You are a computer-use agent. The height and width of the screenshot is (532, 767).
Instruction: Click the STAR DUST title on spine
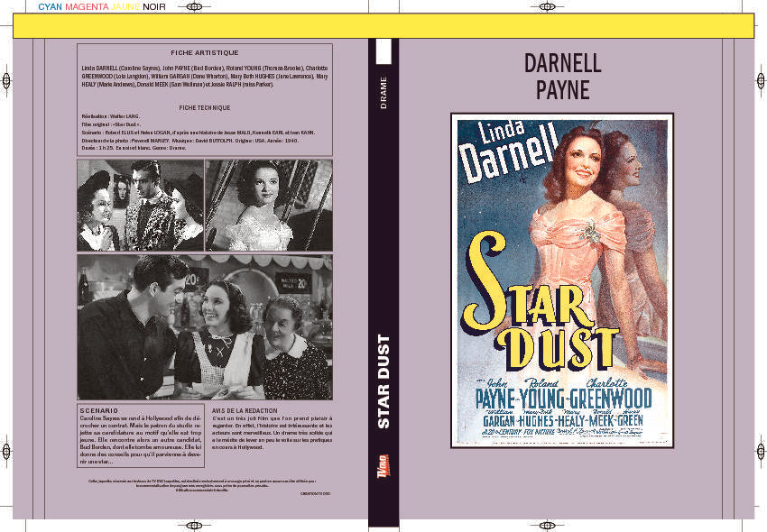383,382
